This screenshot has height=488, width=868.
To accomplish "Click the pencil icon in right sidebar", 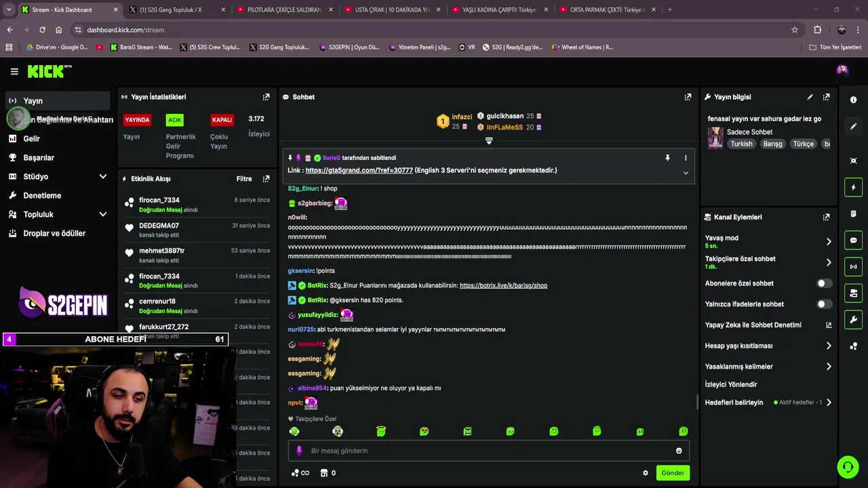I will coord(853,126).
